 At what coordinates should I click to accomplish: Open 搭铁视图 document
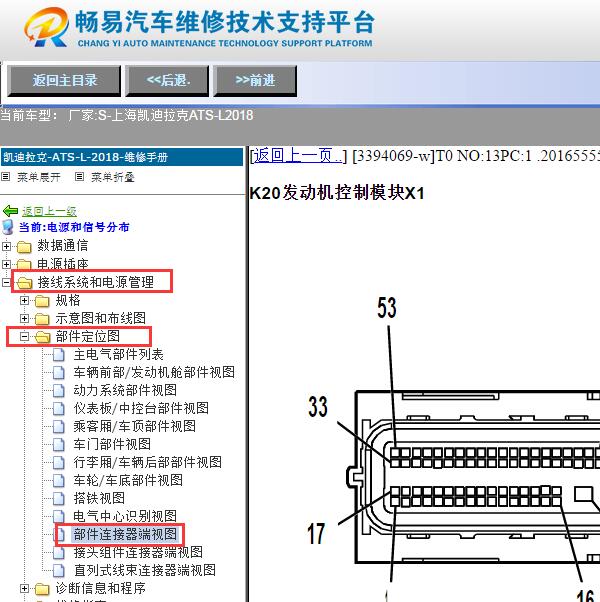point(99,498)
